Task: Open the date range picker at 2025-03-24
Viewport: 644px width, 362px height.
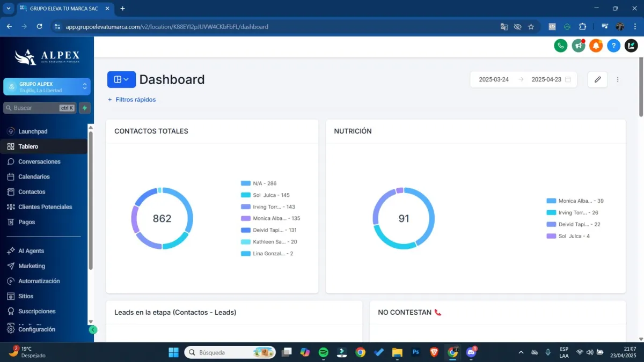Action: pos(494,79)
